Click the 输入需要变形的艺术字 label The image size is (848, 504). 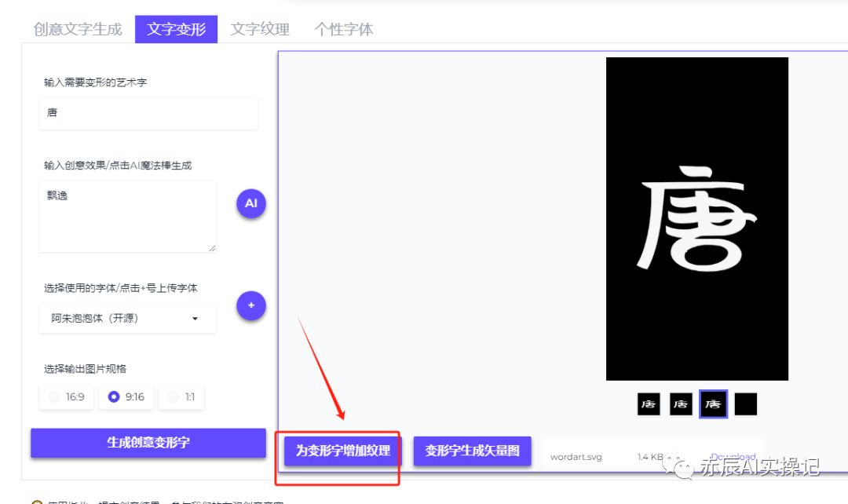tap(95, 82)
